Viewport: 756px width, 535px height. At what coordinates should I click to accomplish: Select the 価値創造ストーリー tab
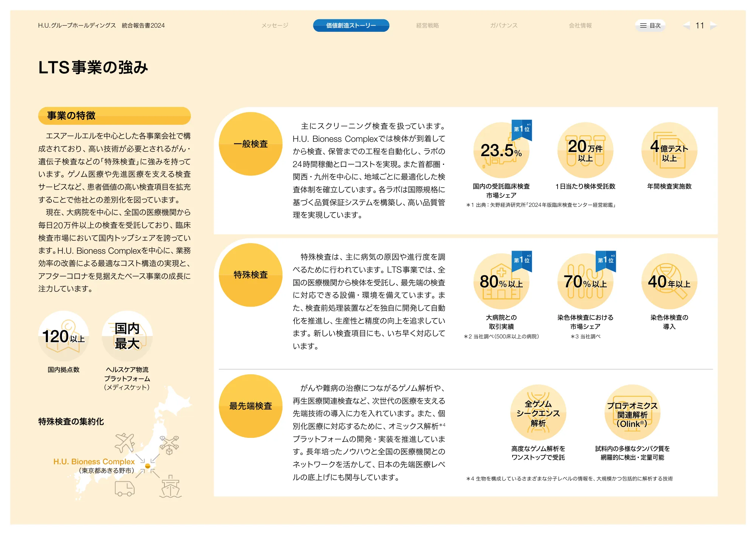[x=351, y=25]
